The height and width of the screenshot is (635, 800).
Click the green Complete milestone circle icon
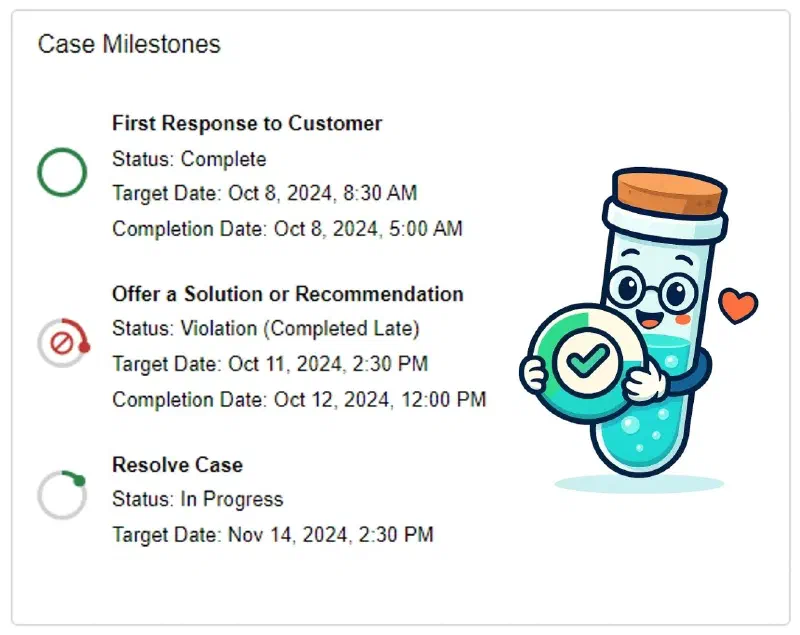pos(62,172)
